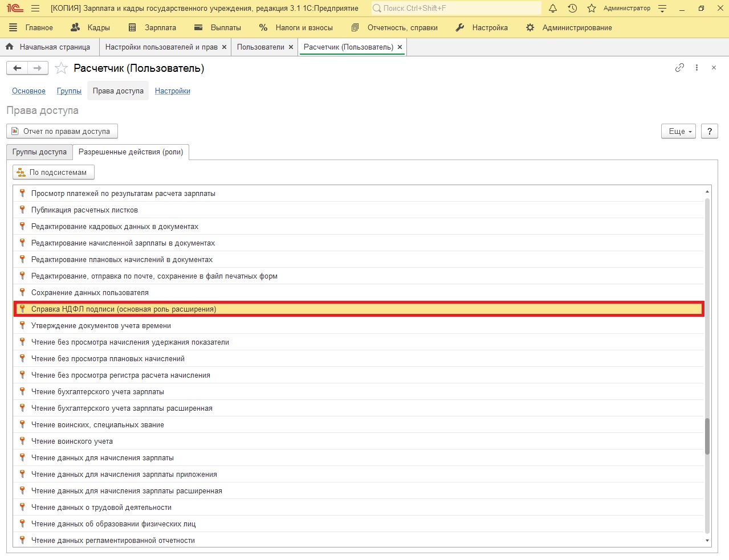Viewport: 729px width, 560px height.
Task: Click key icon of Сохранение данных пользователя
Action: click(22, 292)
